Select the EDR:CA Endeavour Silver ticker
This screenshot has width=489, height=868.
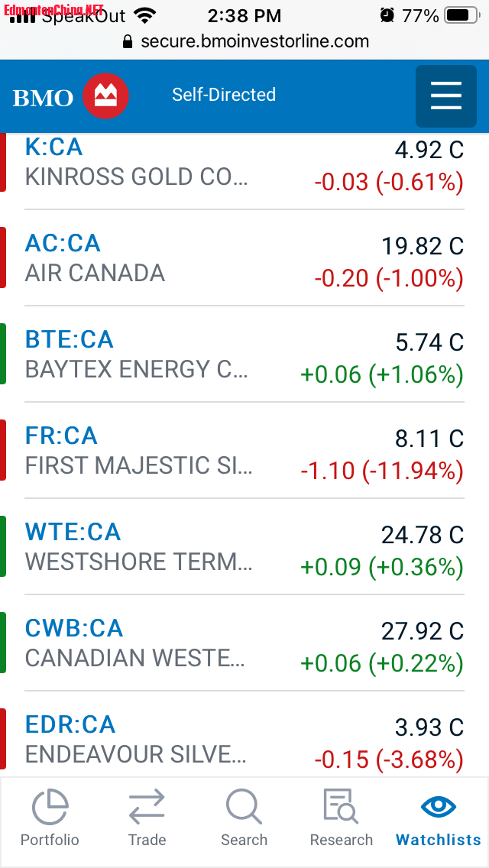[x=70, y=724]
